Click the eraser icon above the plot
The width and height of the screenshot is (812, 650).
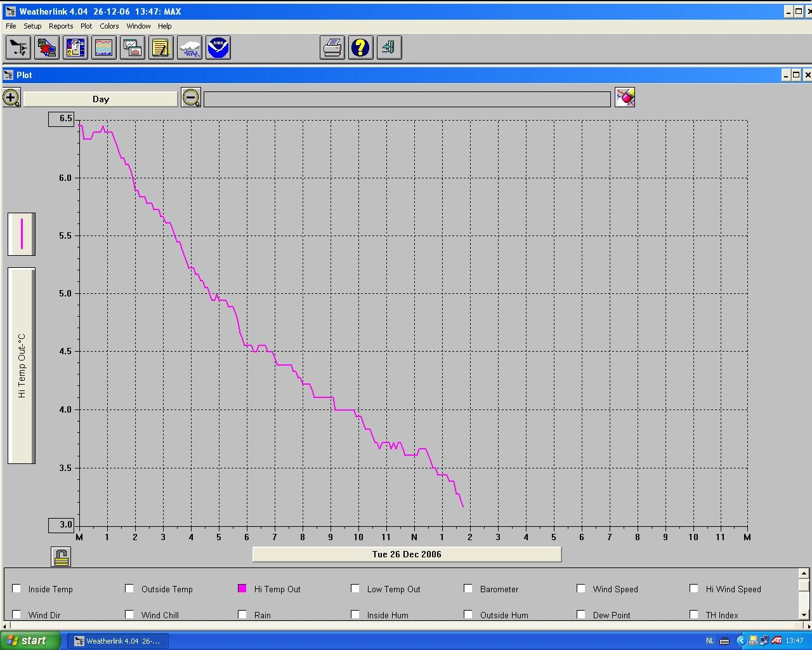pos(625,97)
